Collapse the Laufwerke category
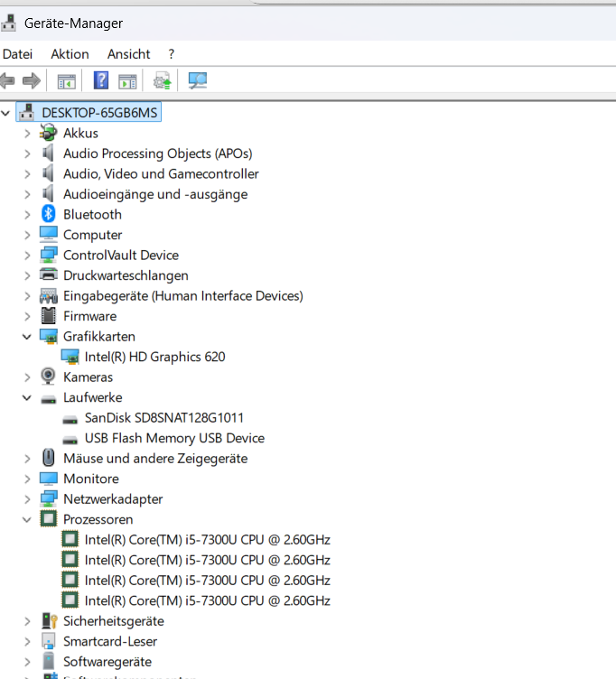Image resolution: width=616 pixels, height=679 pixels. pos(27,397)
